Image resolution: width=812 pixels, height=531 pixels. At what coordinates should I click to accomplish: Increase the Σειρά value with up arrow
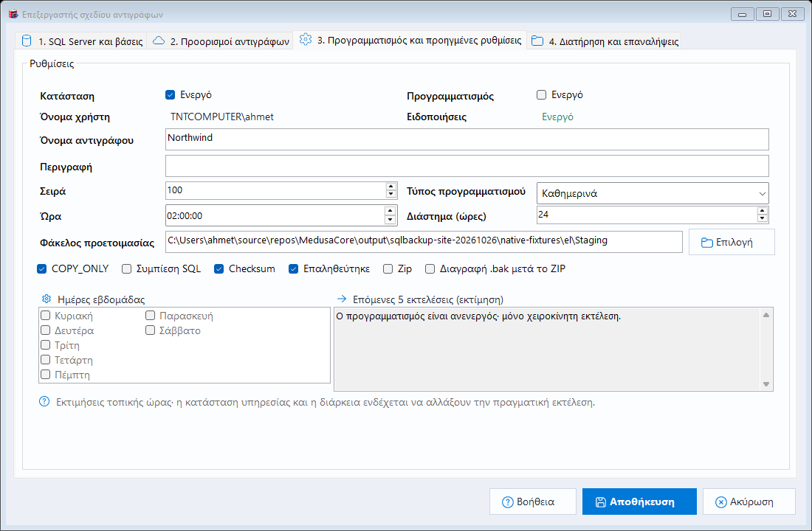coord(391,187)
